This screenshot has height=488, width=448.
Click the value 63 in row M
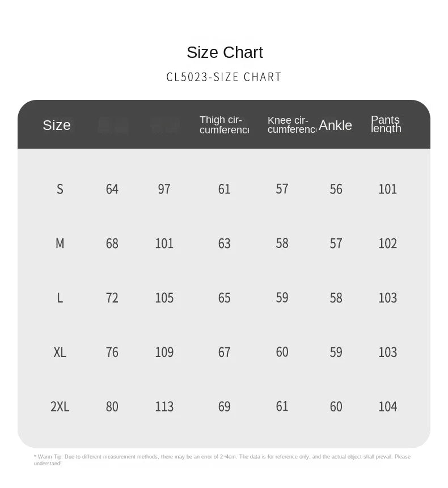pos(225,243)
